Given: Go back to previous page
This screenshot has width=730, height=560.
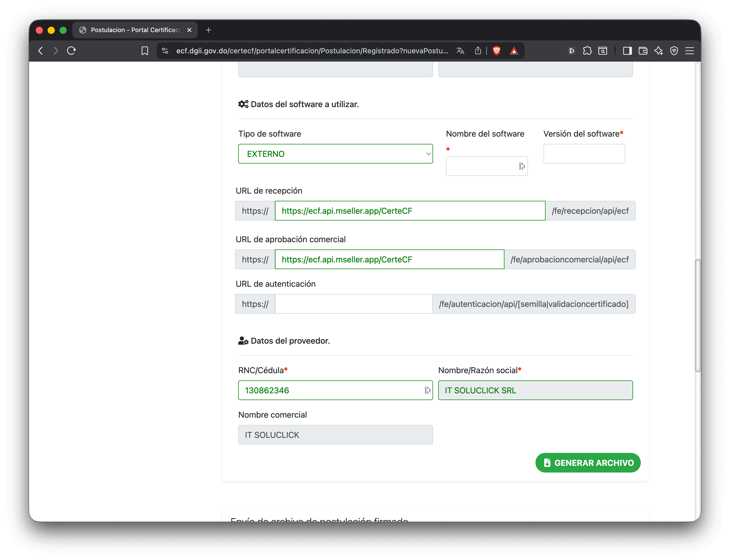Looking at the screenshot, I should point(41,51).
